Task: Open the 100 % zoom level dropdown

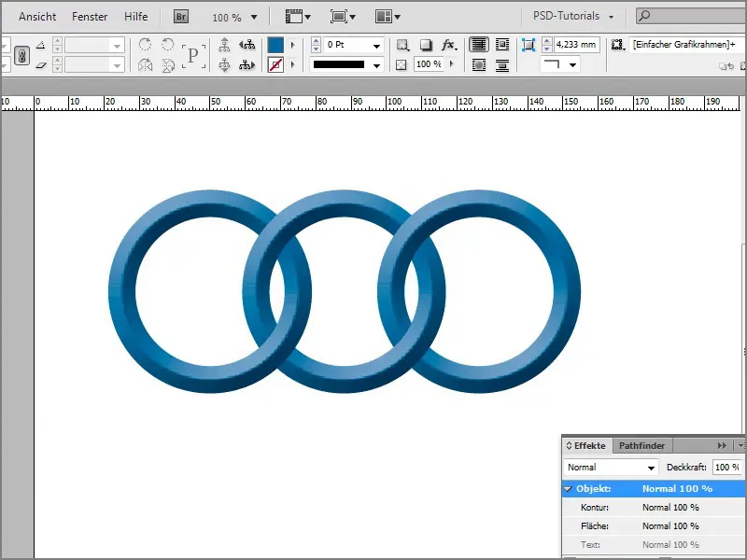Action: 234,18
